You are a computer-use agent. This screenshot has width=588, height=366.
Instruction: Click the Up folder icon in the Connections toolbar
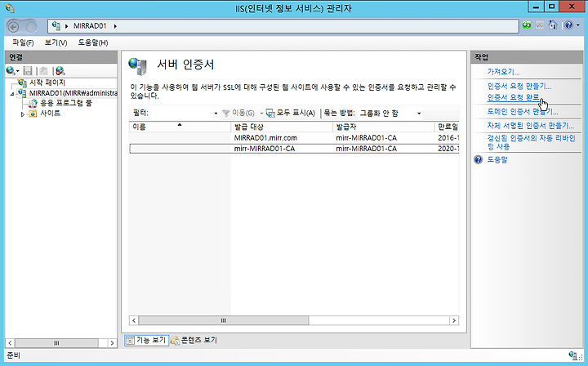tap(44, 70)
